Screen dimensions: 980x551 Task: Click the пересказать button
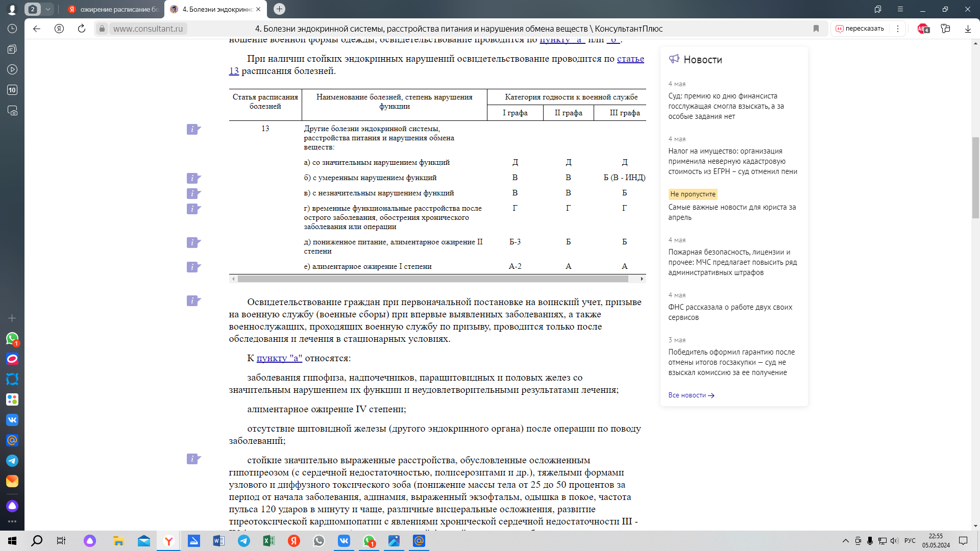(860, 29)
